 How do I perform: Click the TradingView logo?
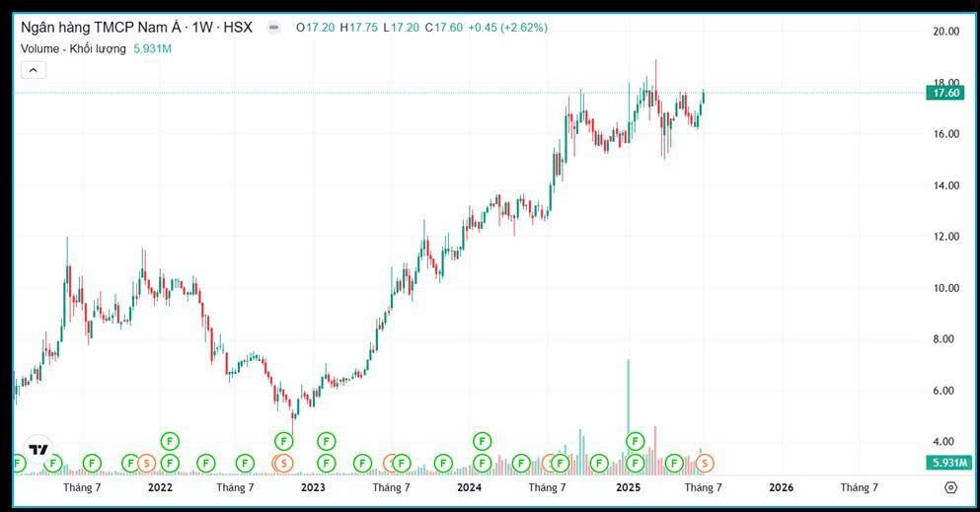(38, 450)
